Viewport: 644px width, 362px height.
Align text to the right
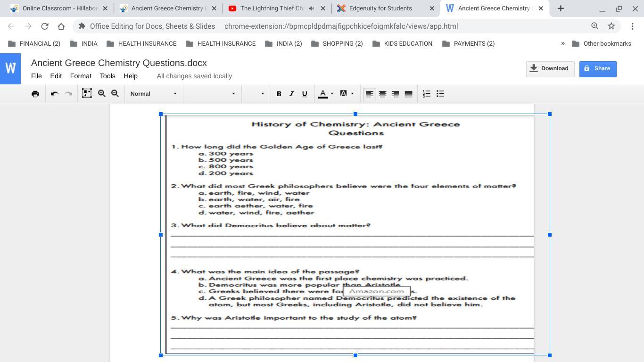click(396, 94)
